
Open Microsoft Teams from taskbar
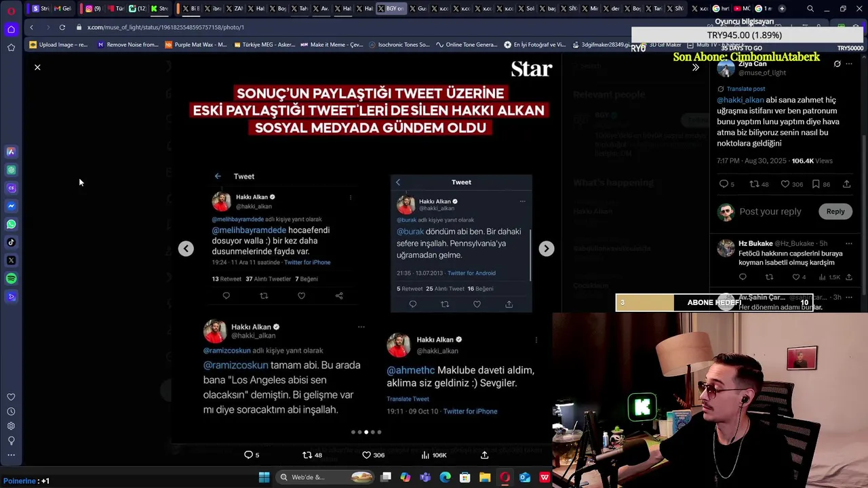pyautogui.click(x=425, y=477)
